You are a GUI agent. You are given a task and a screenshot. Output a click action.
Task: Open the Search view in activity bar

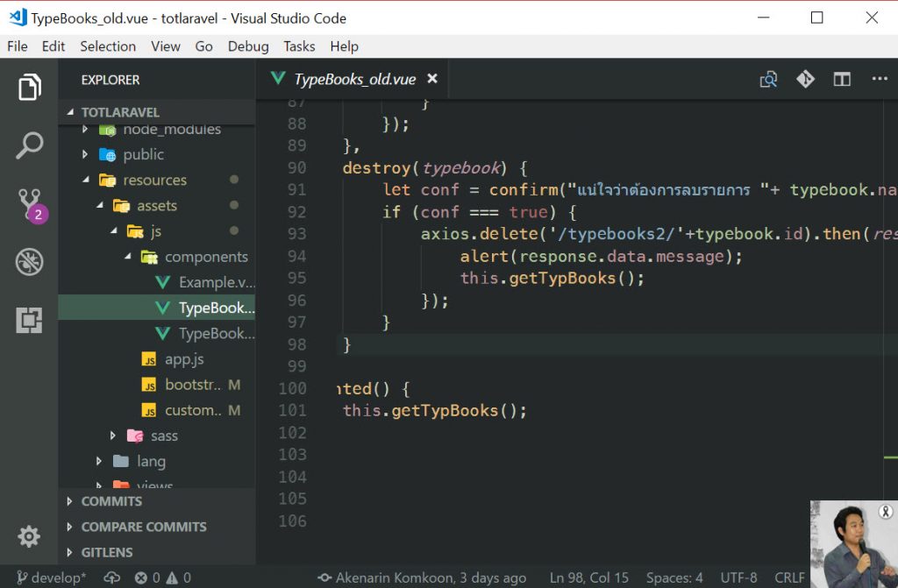pyautogui.click(x=29, y=145)
